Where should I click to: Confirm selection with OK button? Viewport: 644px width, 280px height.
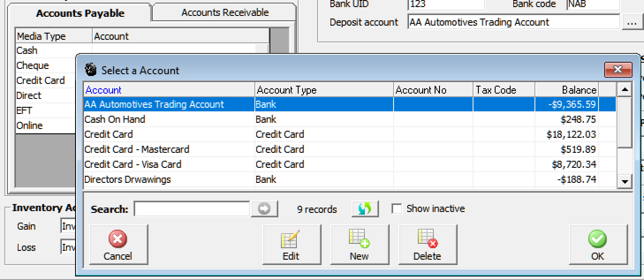click(x=598, y=244)
